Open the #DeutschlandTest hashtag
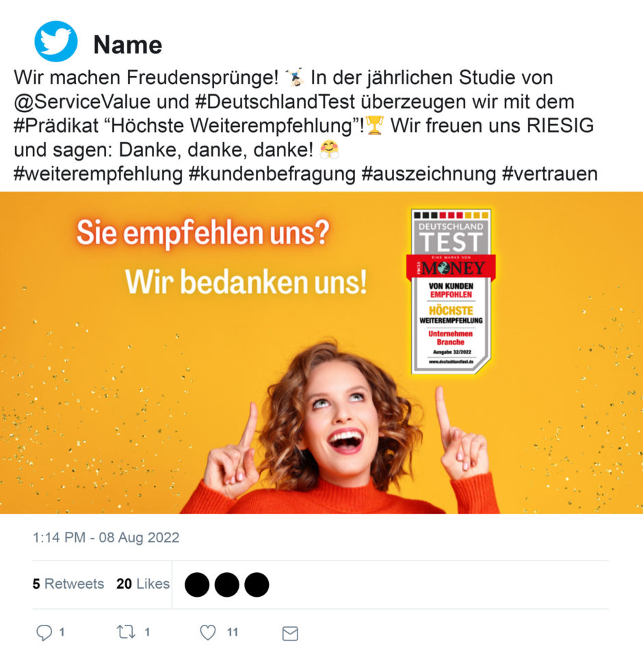Screen dimensions: 643x672 click(x=275, y=102)
